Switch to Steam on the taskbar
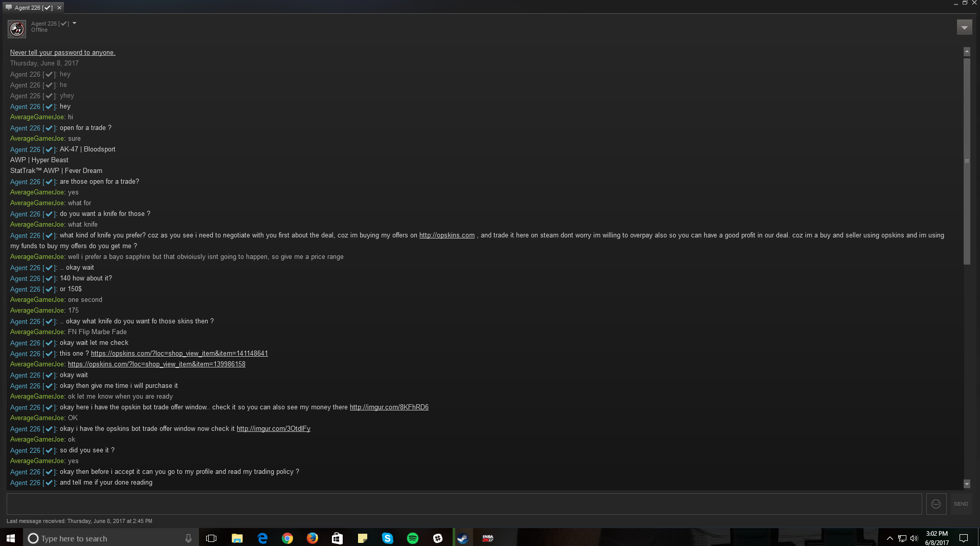Viewport: 980px width, 546px height. tap(463, 538)
